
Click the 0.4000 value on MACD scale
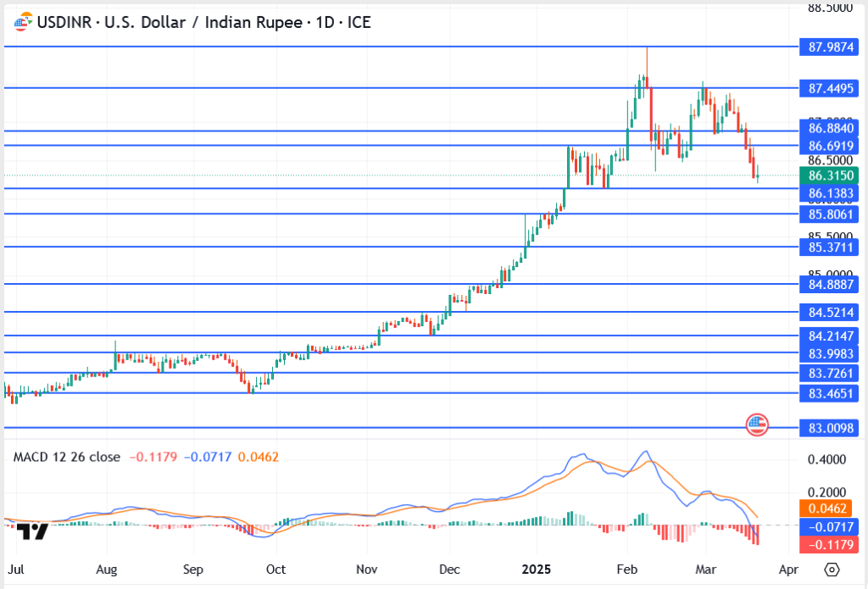(827, 460)
